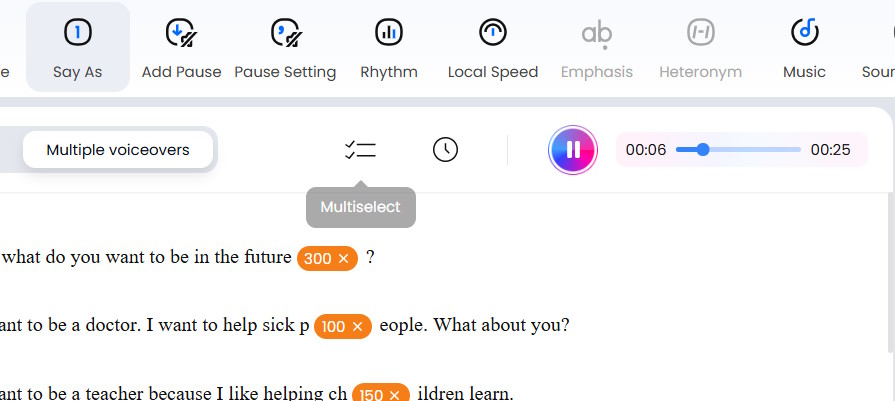The width and height of the screenshot is (895, 401).
Task: Remove the 300 pause tag
Action: [x=343, y=259]
